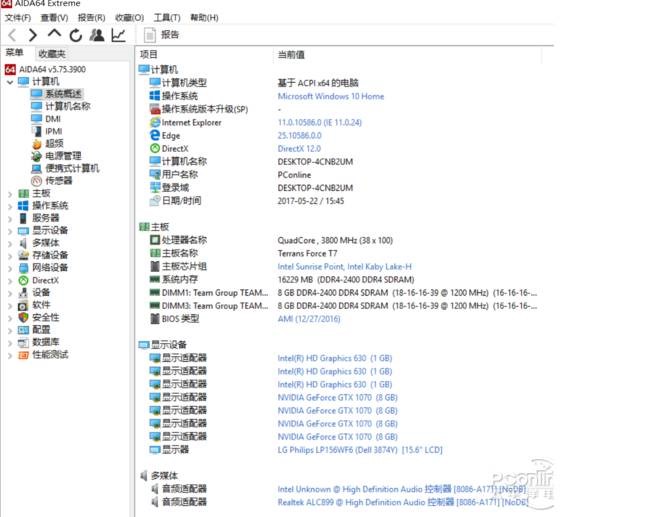The width and height of the screenshot is (672, 517).
Task: Open Microsoft Windows 10 Home link
Action: coord(331,96)
